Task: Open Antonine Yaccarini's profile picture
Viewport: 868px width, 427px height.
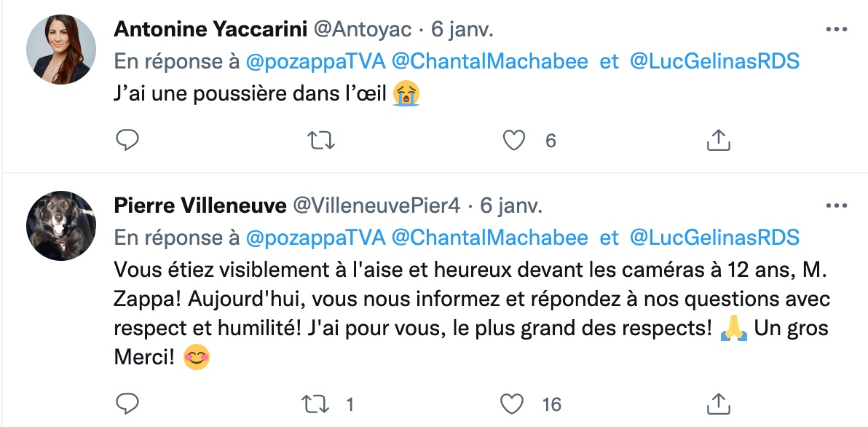Action: pos(61,50)
